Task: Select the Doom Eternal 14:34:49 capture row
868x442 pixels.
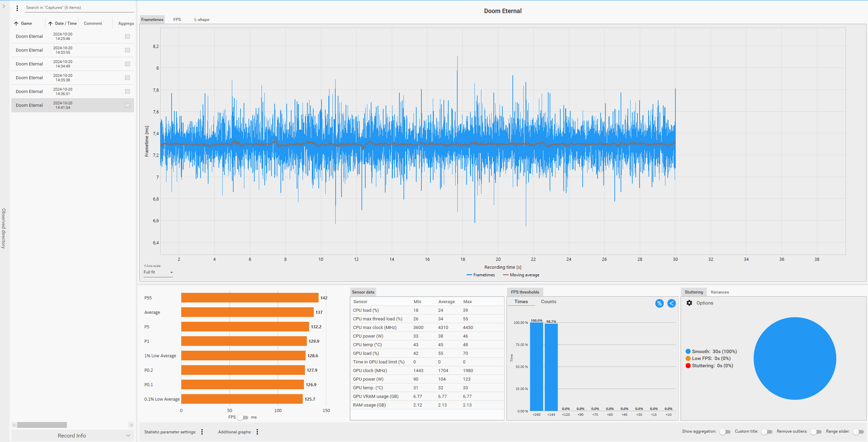Action: (x=72, y=64)
